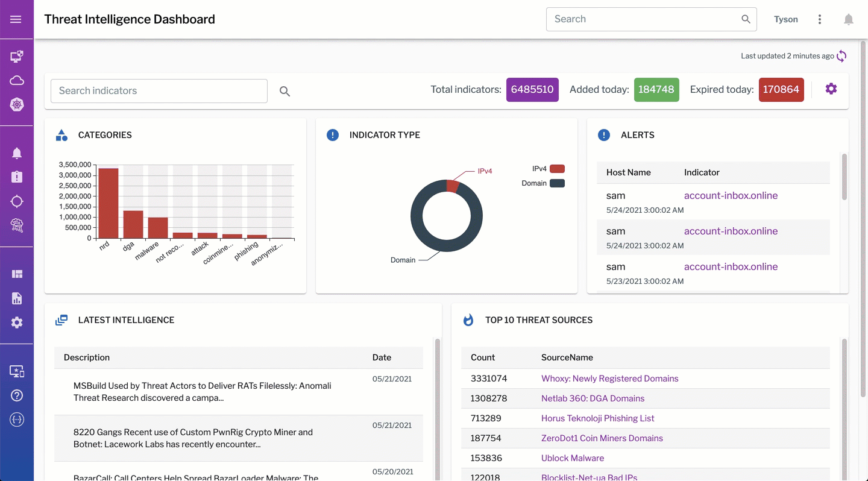868x481 pixels.
Task: Click the Host Name column header
Action: click(x=628, y=172)
